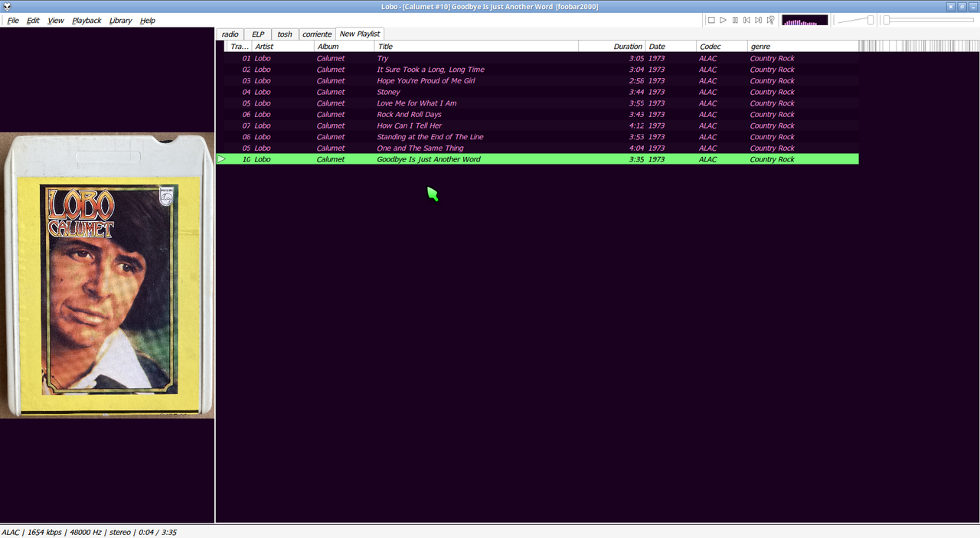
Task: Open the Library menu
Action: point(120,21)
